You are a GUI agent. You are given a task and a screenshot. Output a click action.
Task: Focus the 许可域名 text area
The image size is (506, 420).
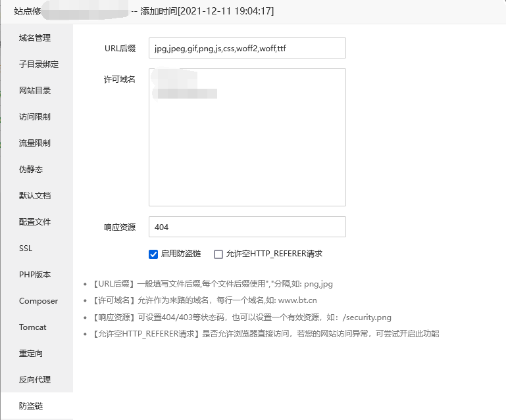click(x=247, y=137)
